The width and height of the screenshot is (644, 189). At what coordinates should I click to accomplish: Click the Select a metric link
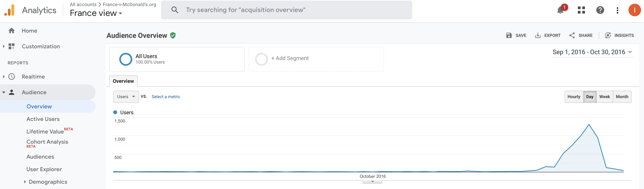(166, 97)
